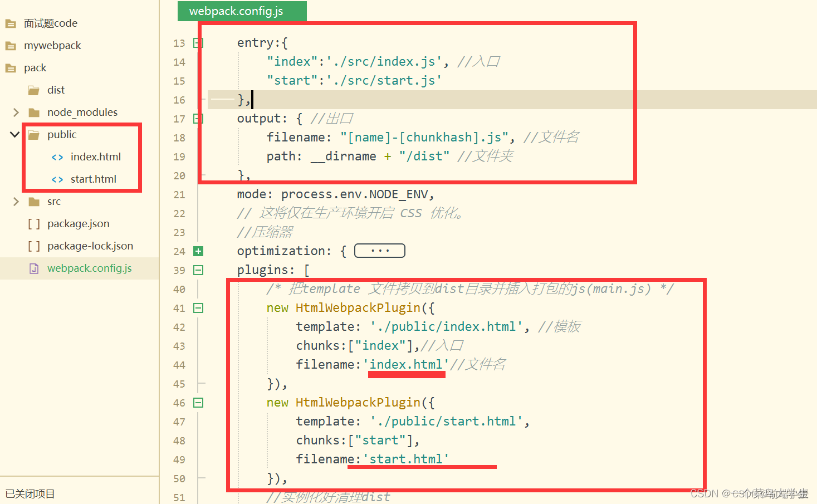Place cursor on 'mode: process.env.NODE_ENV' line
The width and height of the screenshot is (817, 504).
pos(335,194)
